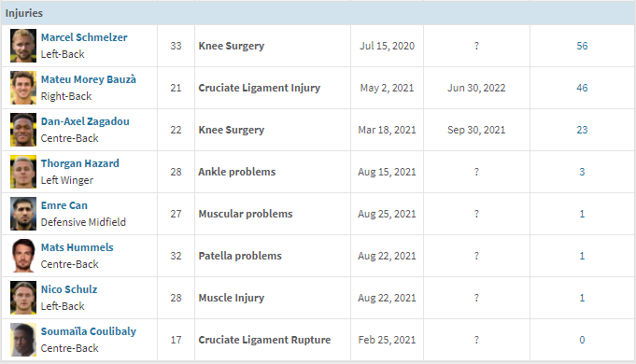
Task: Click Dan-Axel Zagadou's portrait thumbnail
Action: (x=23, y=130)
